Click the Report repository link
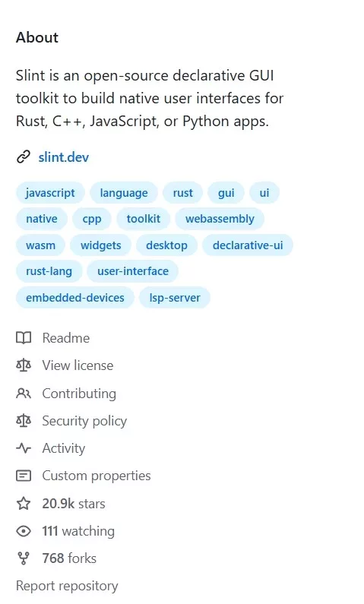 pos(67,586)
